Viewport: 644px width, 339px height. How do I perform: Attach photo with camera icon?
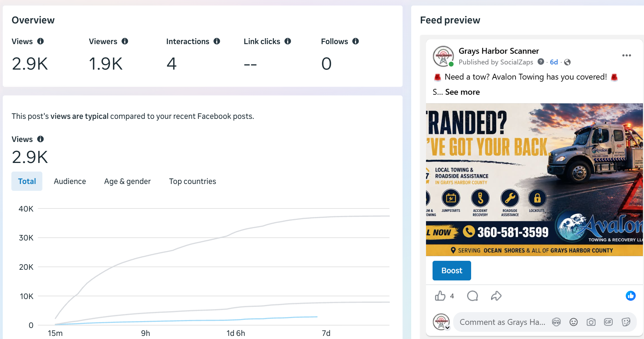coord(591,322)
